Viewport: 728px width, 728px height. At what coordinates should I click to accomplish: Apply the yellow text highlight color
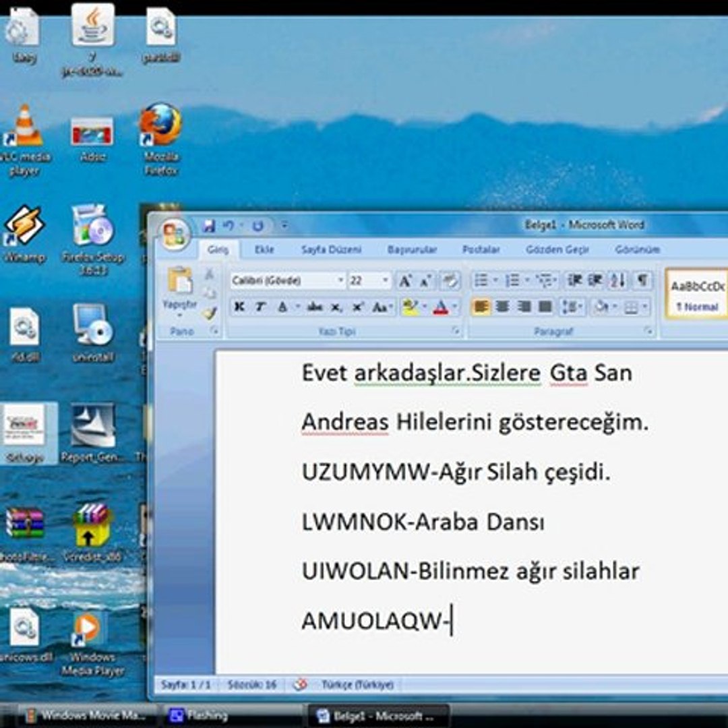[410, 307]
